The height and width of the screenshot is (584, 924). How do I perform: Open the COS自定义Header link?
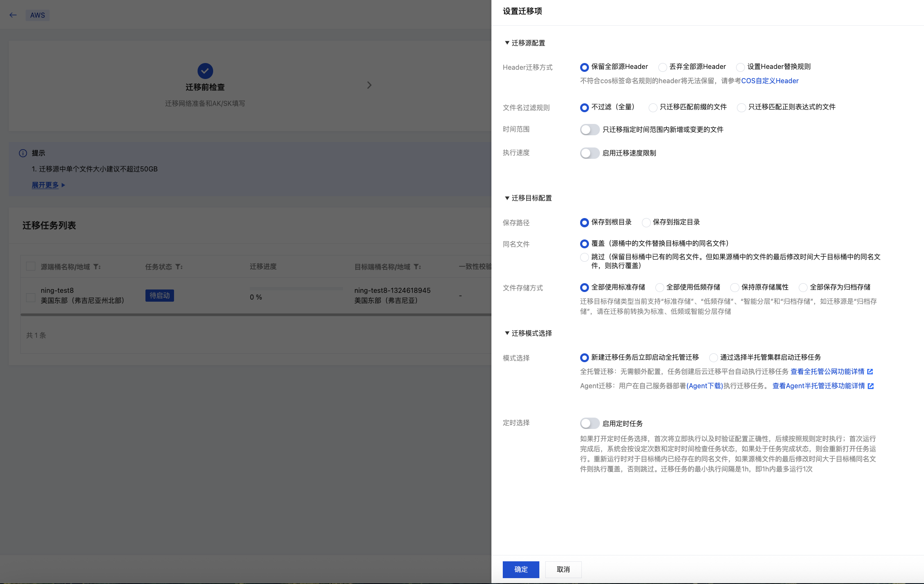point(769,81)
